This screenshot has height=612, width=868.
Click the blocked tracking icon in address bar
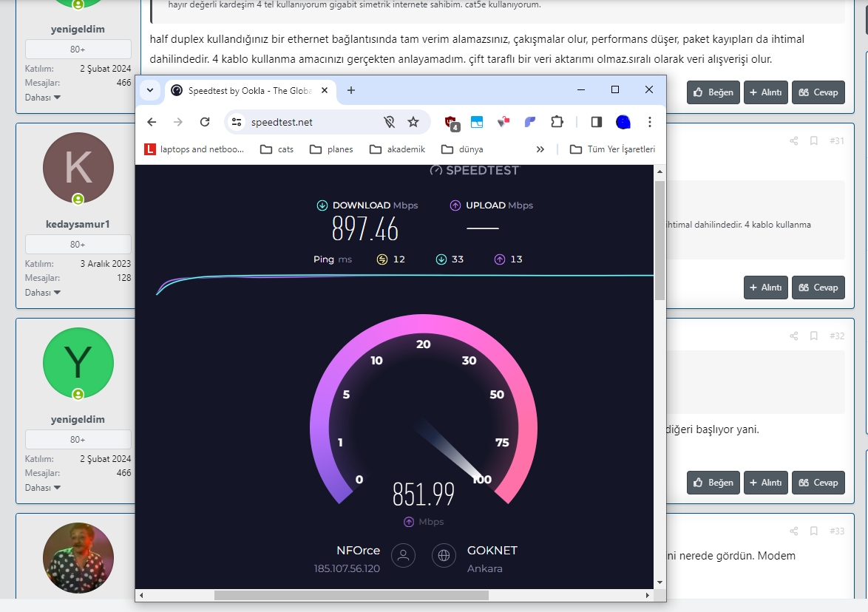pos(389,122)
